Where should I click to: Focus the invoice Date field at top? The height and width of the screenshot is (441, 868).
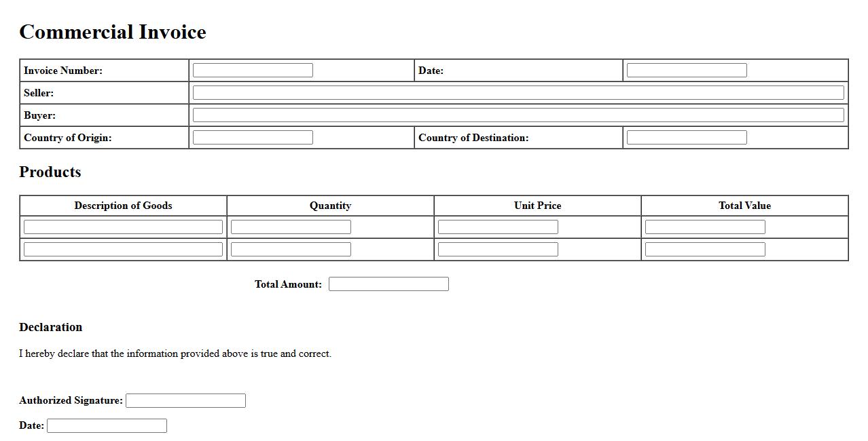pos(686,71)
